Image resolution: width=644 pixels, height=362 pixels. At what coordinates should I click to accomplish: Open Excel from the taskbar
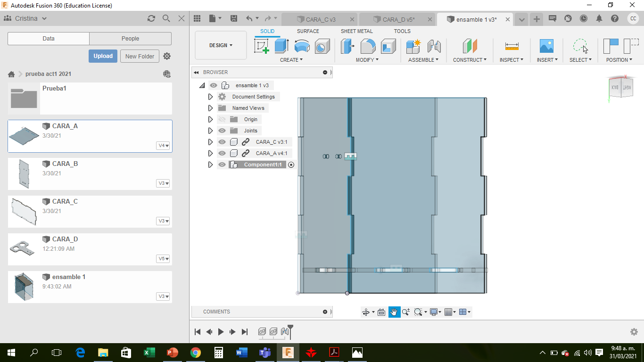149,352
